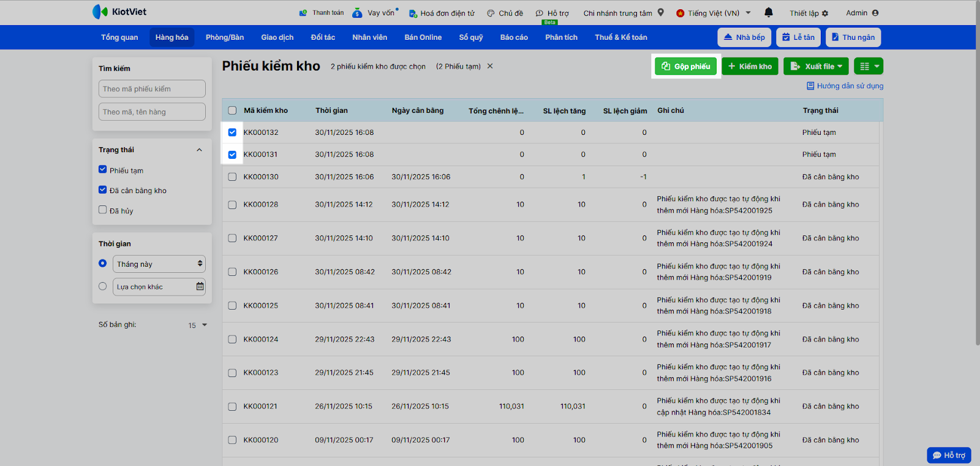
Task: Click the branch location pin icon
Action: [x=661, y=12]
